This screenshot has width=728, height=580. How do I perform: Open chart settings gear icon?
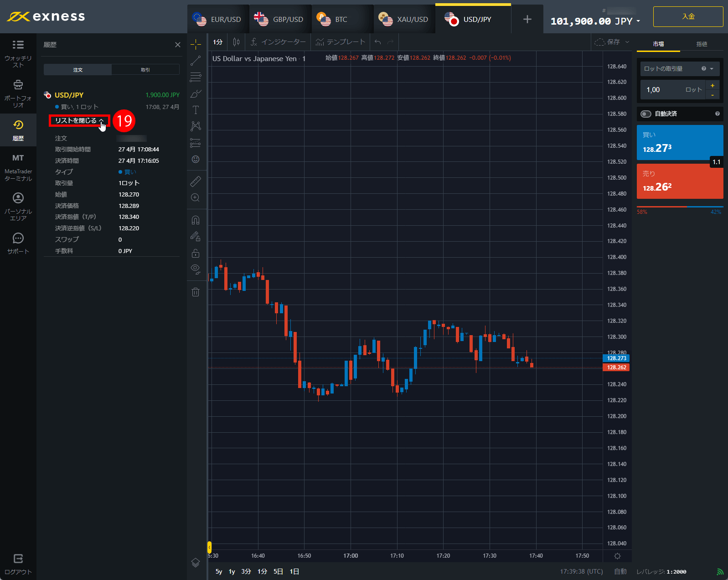(x=617, y=556)
